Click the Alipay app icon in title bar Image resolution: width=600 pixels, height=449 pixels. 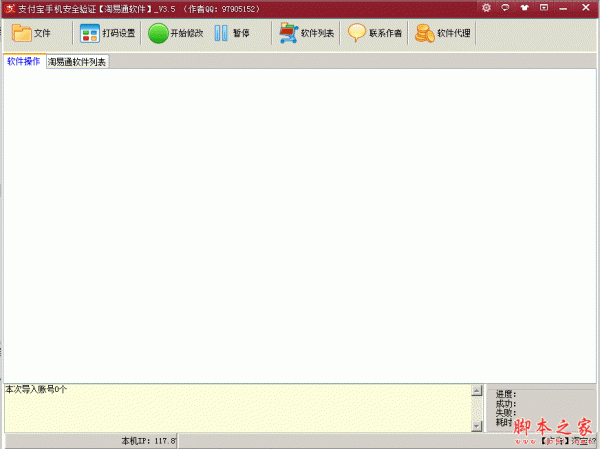tap(10, 8)
